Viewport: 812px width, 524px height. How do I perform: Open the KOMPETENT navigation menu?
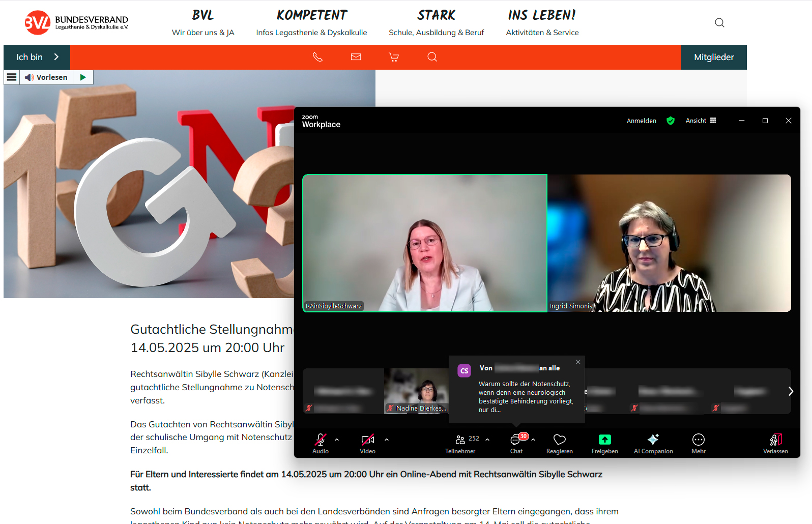click(311, 23)
